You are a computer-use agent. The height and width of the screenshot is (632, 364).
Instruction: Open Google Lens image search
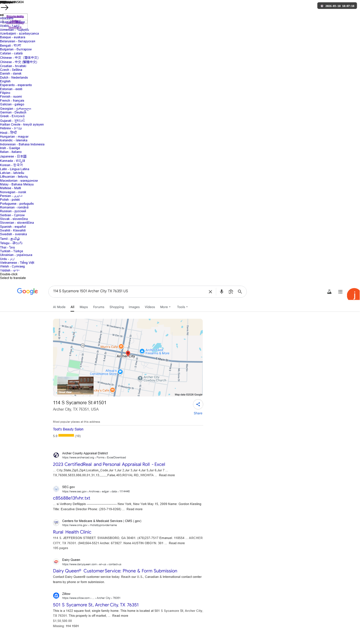click(x=231, y=292)
